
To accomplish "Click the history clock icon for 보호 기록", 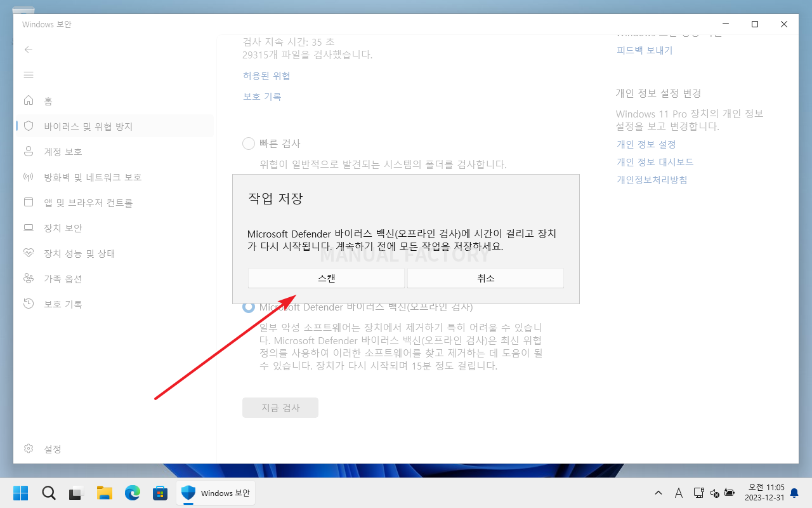I will click(29, 304).
